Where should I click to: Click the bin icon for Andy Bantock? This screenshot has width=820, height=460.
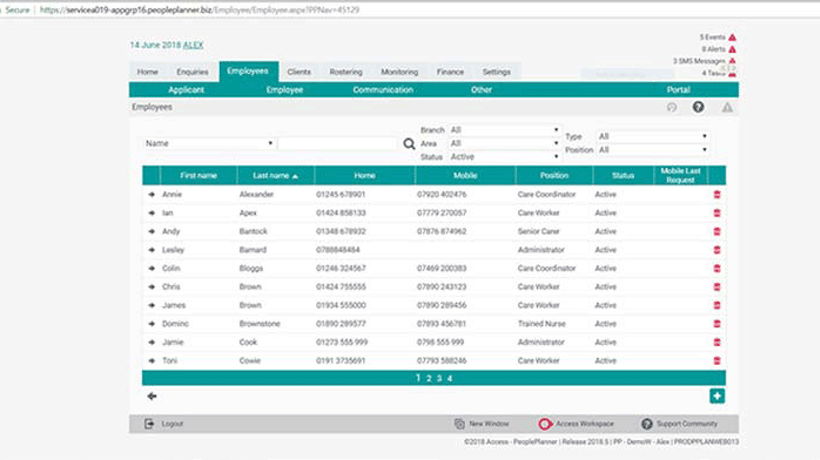717,231
